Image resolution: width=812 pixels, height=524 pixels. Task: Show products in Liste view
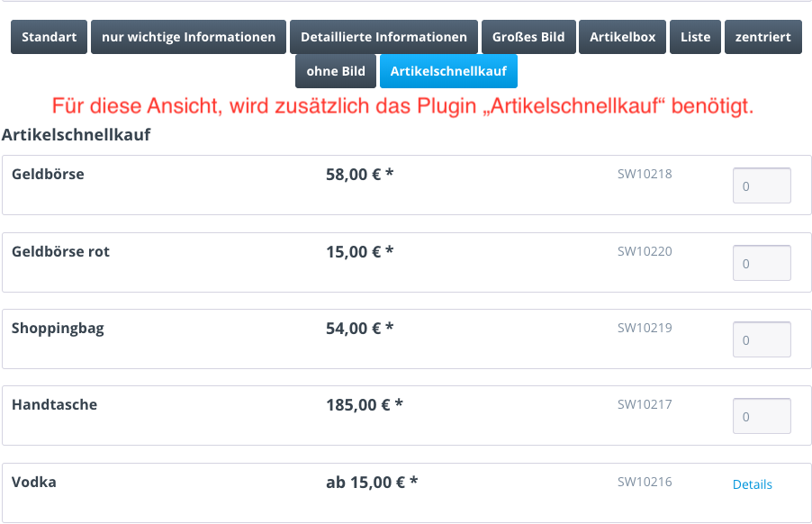(695, 37)
